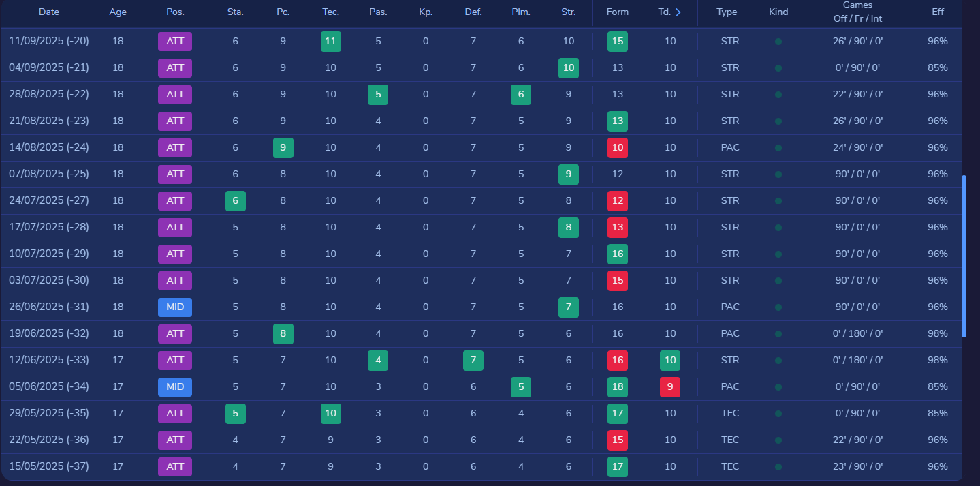The image size is (980, 486).
Task: Click the red Form 10 badge on 14/08/2025
Action: pos(617,148)
